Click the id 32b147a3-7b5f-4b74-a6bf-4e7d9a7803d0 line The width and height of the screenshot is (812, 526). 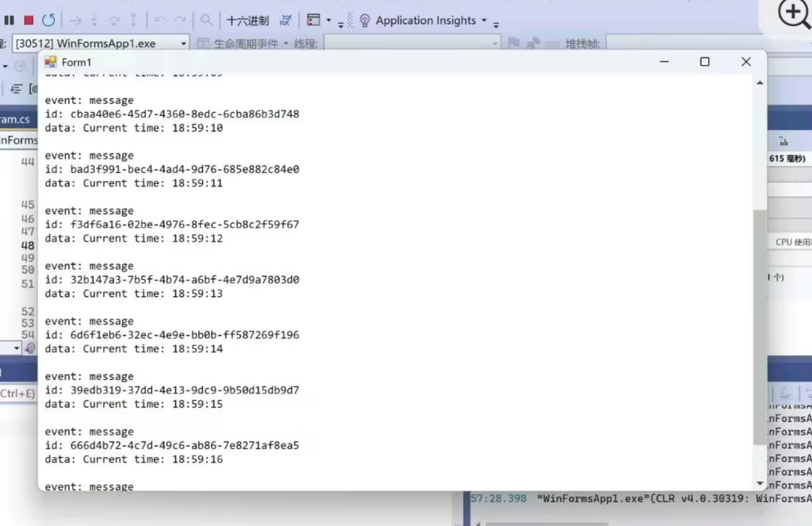point(172,280)
